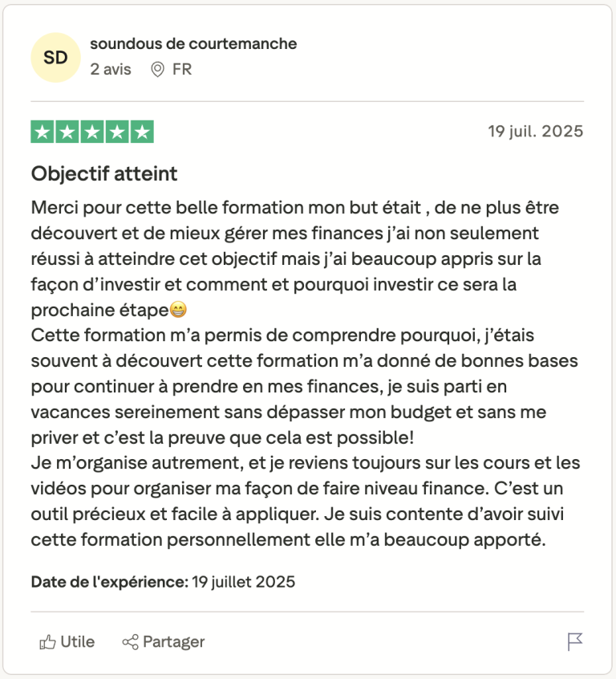Click the grinning emoji in the review
Viewport: 616px width, 679px height.
(x=178, y=310)
